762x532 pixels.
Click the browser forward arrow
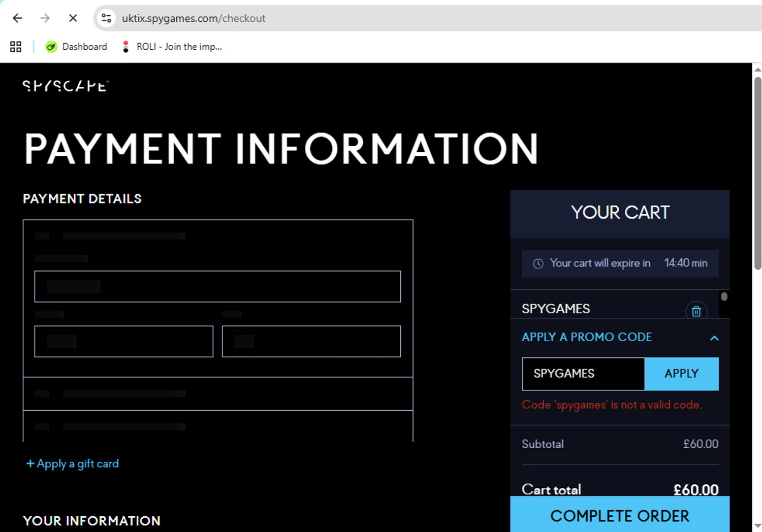click(x=45, y=18)
